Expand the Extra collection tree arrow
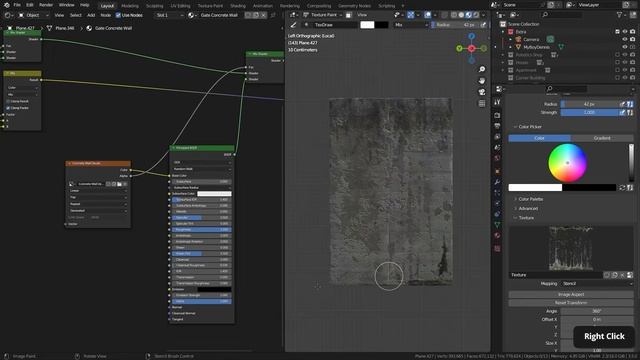640x360 pixels. coord(503,32)
